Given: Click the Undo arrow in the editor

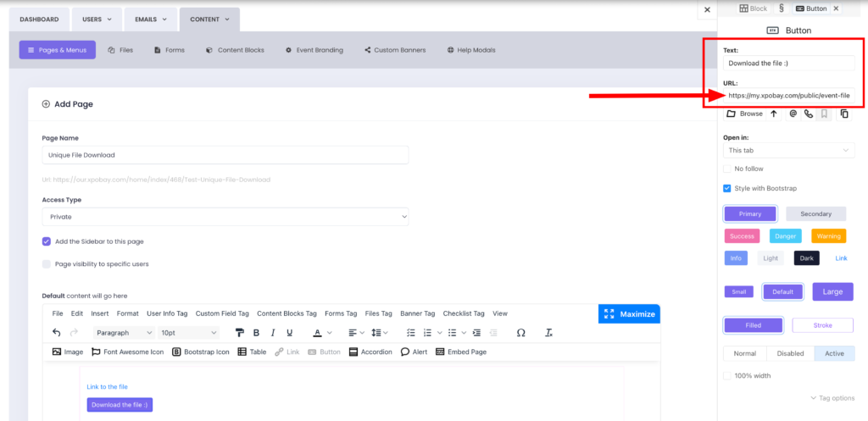Looking at the screenshot, I should click(x=57, y=333).
